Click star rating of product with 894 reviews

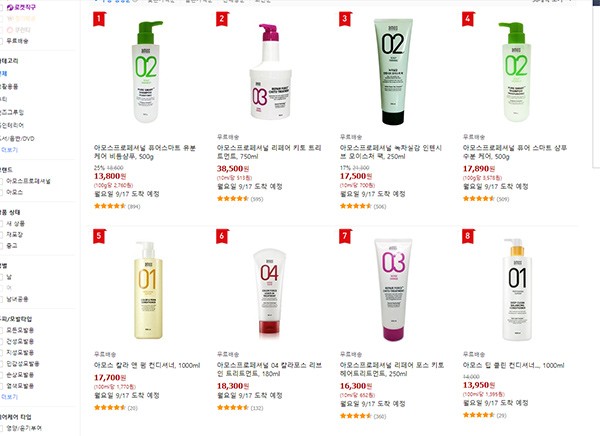pyautogui.click(x=110, y=206)
